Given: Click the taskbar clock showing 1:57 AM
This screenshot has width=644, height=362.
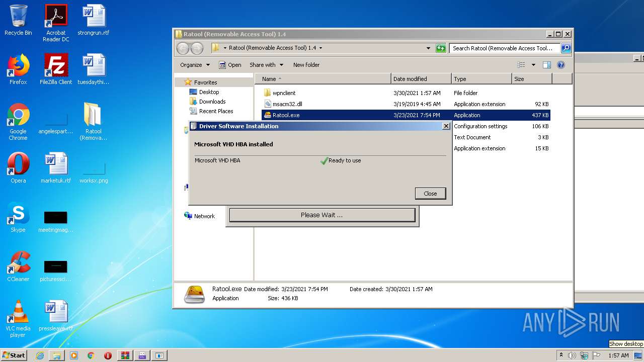Looking at the screenshot, I should point(618,355).
